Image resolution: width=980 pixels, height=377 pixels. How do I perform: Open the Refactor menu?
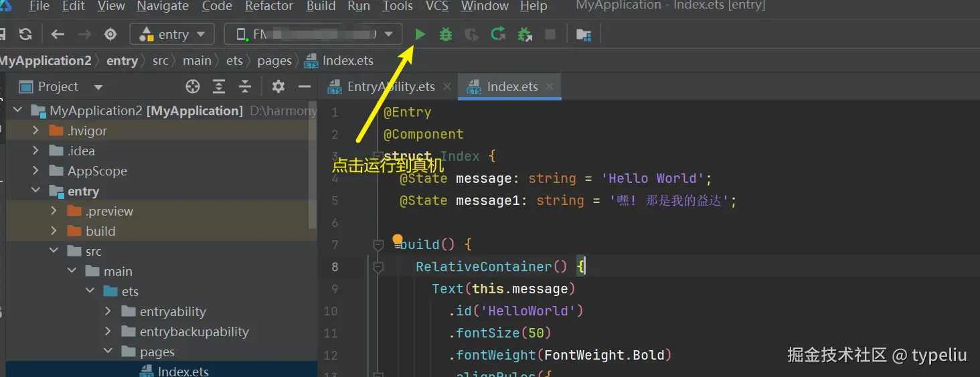[269, 6]
